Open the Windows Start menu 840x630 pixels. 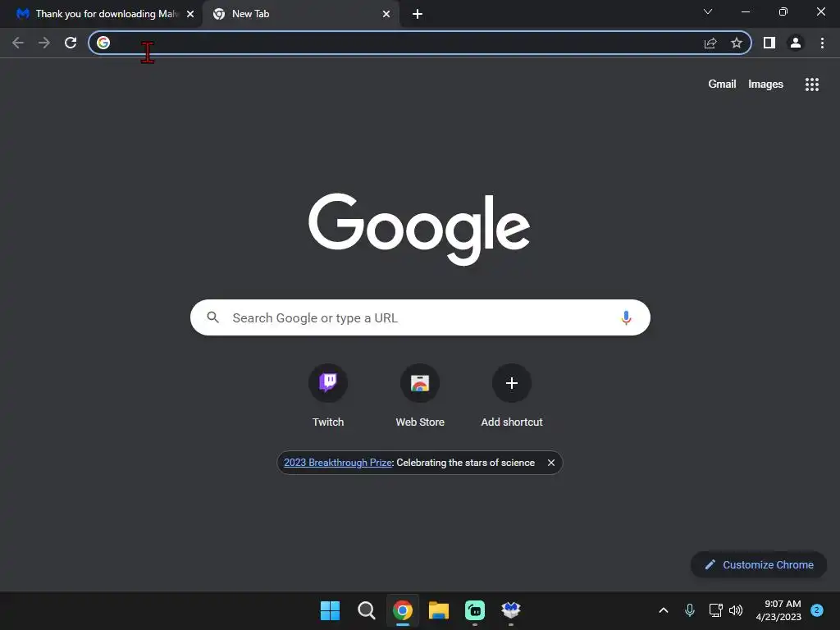[x=330, y=610]
